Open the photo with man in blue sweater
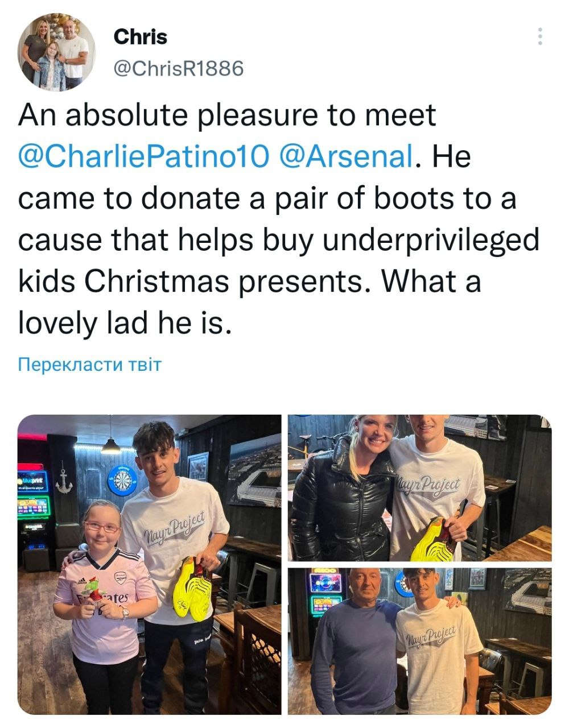This screenshot has height=728, width=569. pos(419,641)
